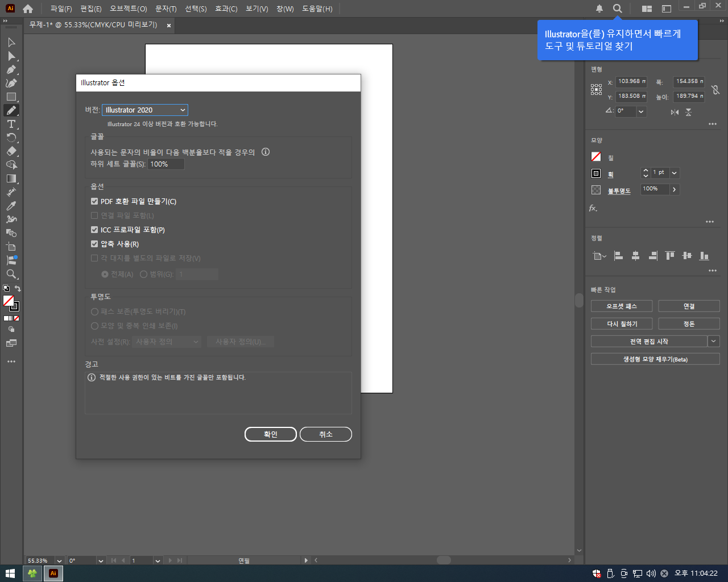728x582 pixels.
Task: Select 패스 보존 radio option
Action: click(95, 311)
